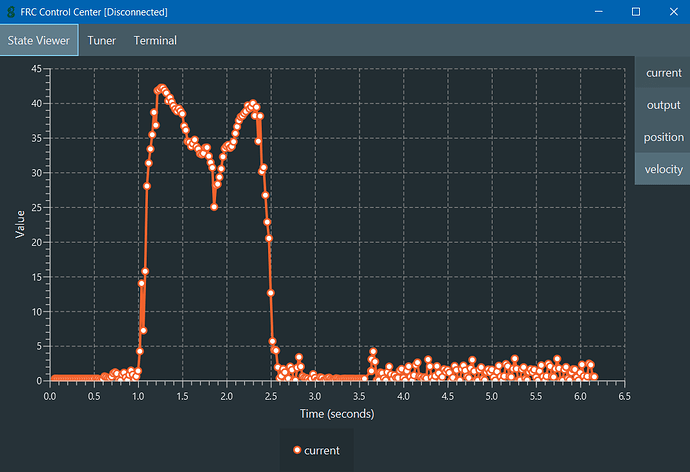Switch to the State Viewer tab
The image size is (690, 472).
click(x=39, y=40)
